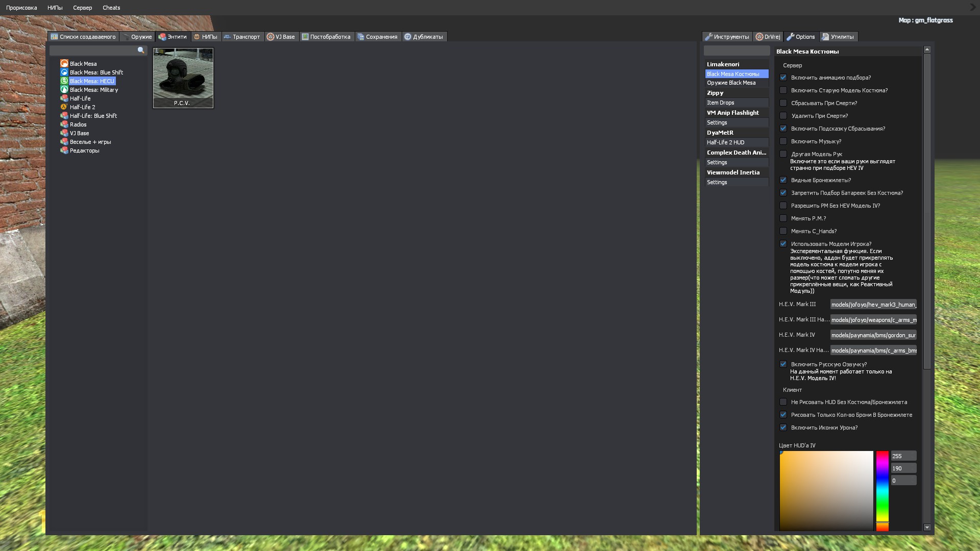
Task: Click the Radios category icon
Action: point(64,124)
